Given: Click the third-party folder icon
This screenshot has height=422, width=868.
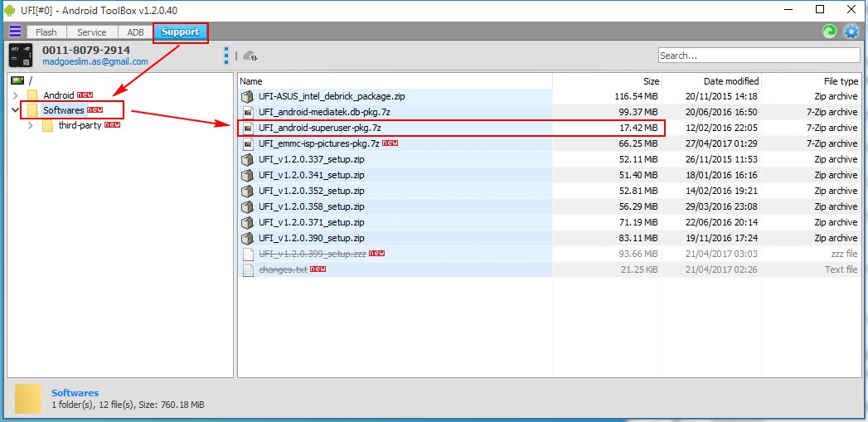Looking at the screenshot, I should [x=48, y=125].
